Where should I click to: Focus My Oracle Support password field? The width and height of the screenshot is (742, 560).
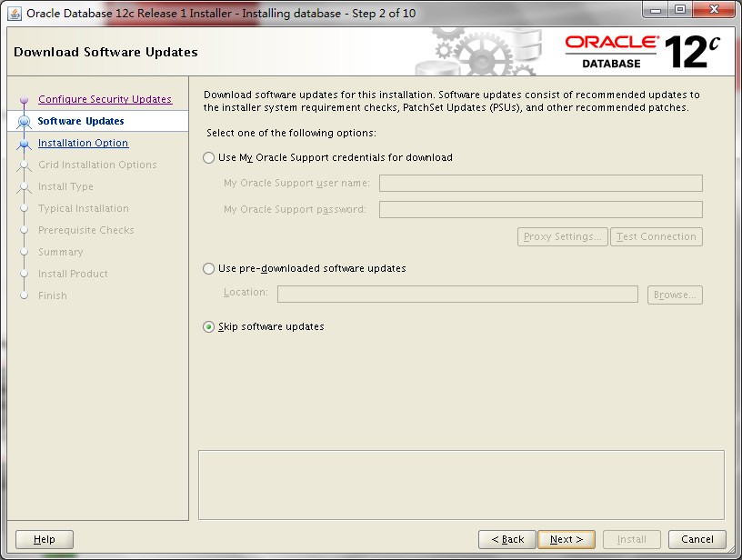point(541,209)
